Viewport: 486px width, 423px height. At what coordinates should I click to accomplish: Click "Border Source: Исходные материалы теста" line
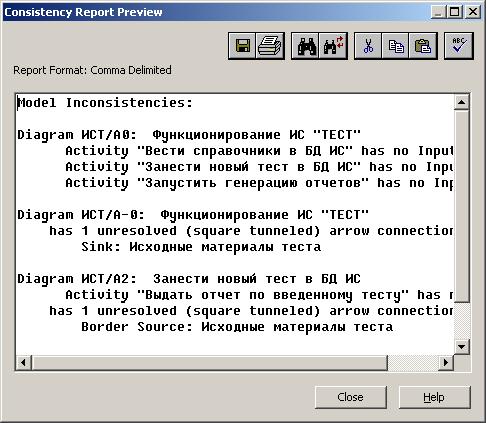(237, 327)
